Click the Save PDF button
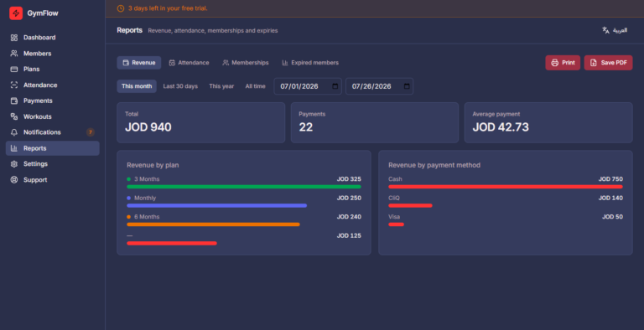The width and height of the screenshot is (644, 330). 608,63
